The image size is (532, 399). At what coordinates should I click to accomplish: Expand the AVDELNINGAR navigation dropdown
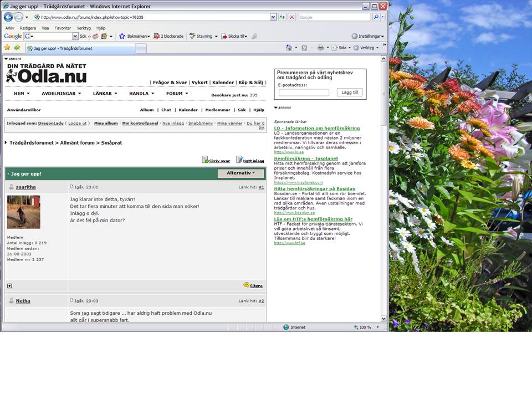pyautogui.click(x=61, y=94)
